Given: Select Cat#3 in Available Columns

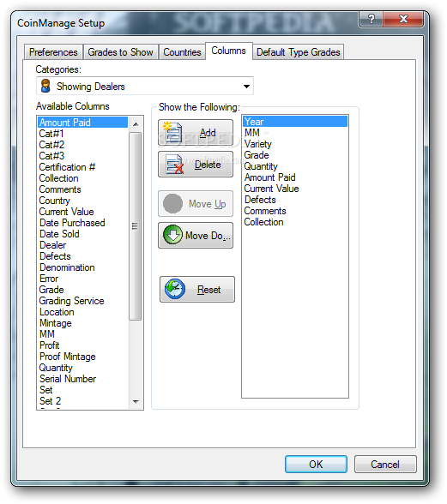Looking at the screenshot, I should pos(82,156).
